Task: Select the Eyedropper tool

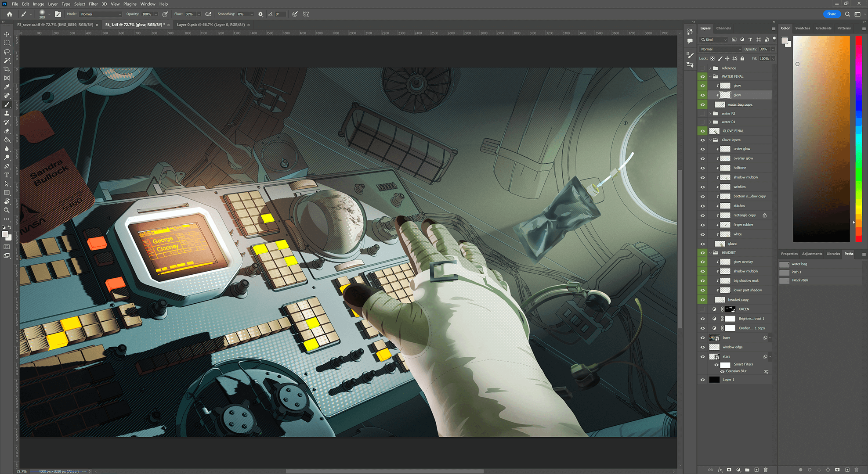Action: click(7, 87)
